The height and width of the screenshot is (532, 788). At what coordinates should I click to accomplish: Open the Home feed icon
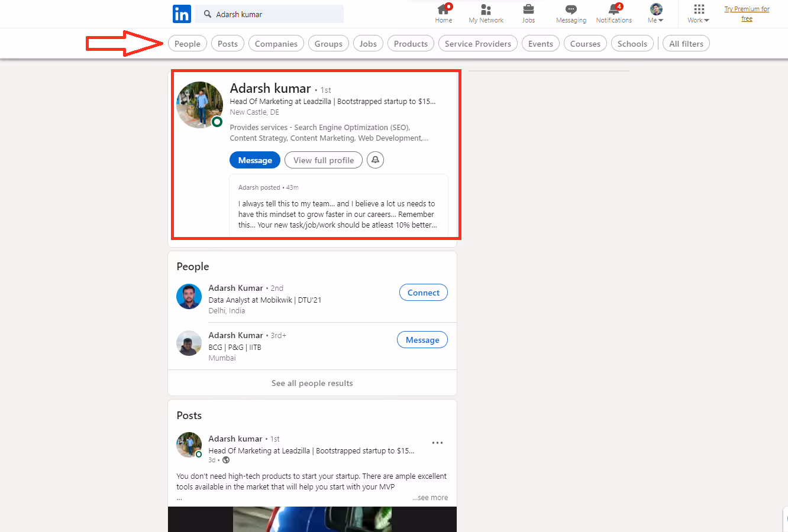tap(443, 12)
